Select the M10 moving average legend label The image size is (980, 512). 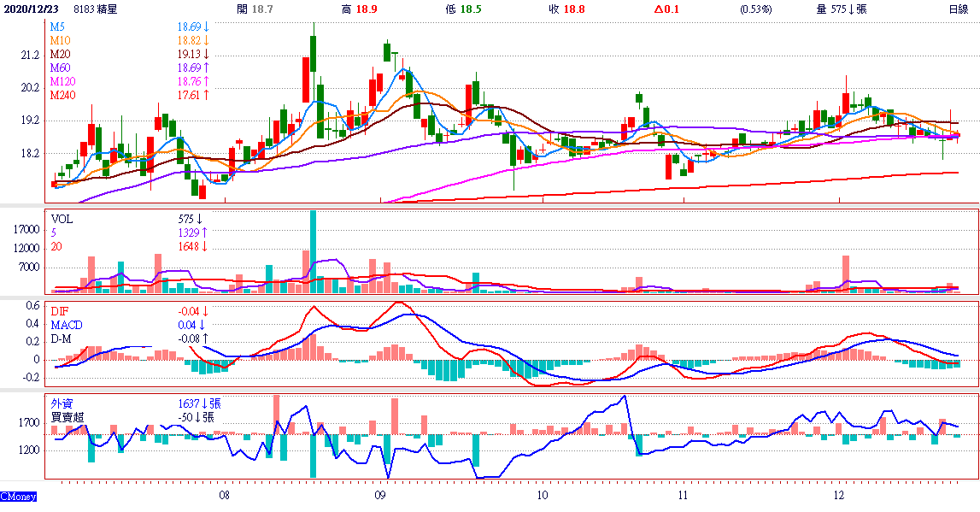(60, 40)
